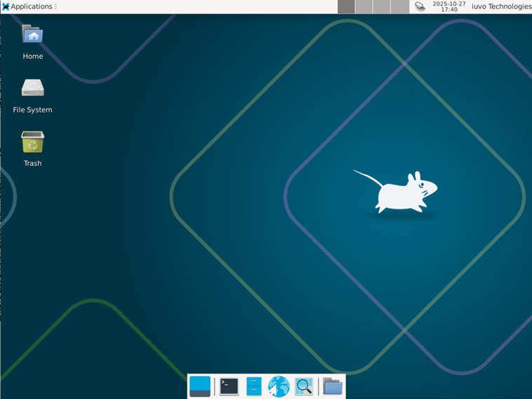Click the Xfce logo in top panel
Image resolution: width=532 pixels, height=399 pixels.
(6, 6)
